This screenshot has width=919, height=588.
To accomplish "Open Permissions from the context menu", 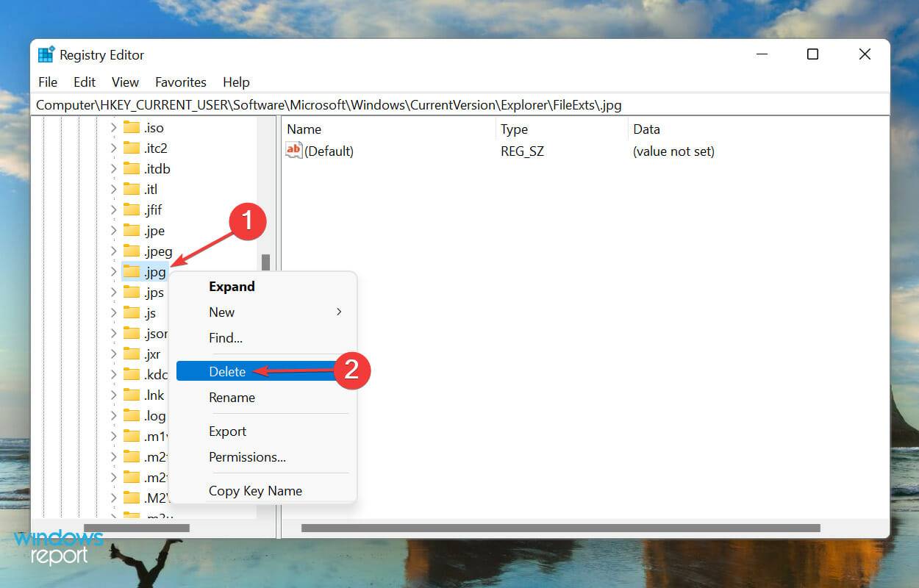I will (247, 456).
